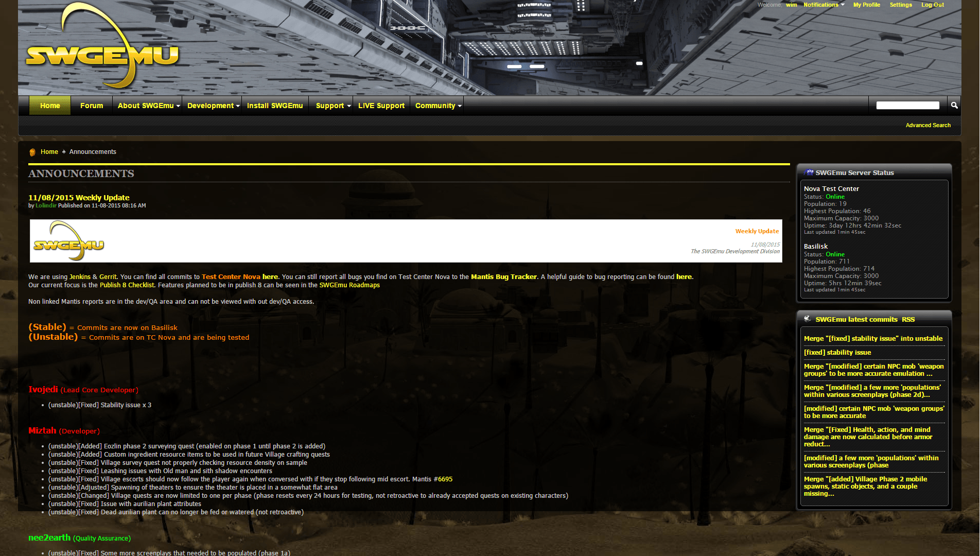The height and width of the screenshot is (556, 980).
Task: Open the commits RSS feed link
Action: pos(908,319)
